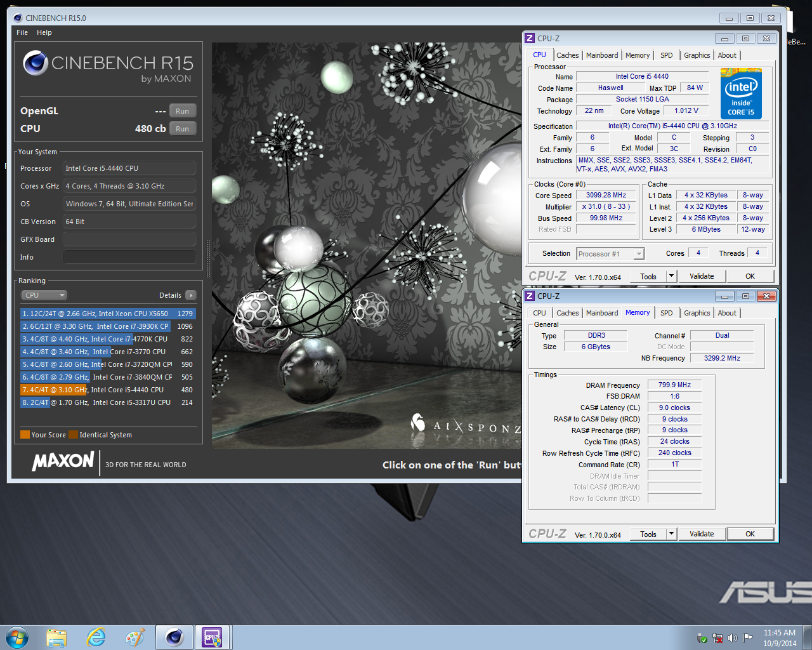Open About tab in lower CPU-Z
The height and width of the screenshot is (650, 812).
point(728,313)
